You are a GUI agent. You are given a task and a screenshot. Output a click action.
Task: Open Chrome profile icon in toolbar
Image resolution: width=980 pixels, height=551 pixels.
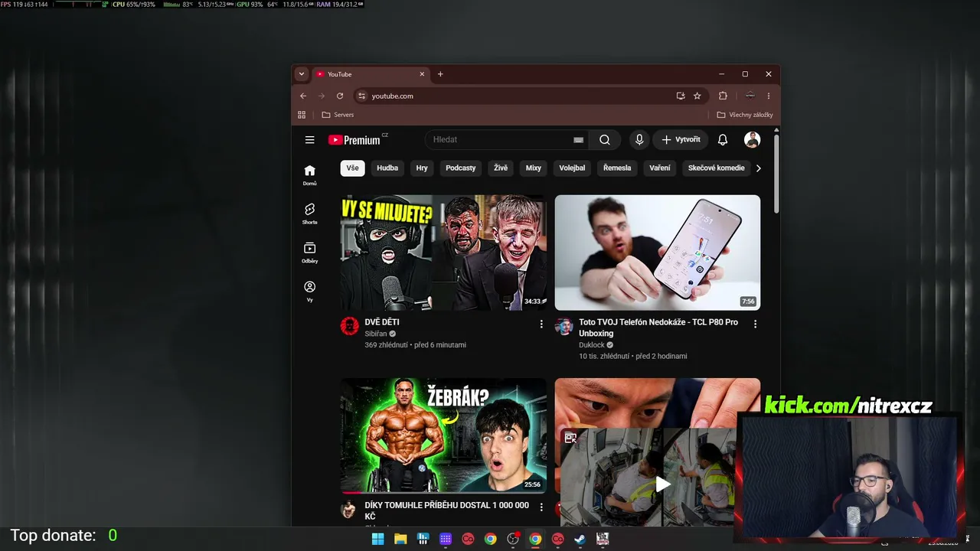pos(750,96)
